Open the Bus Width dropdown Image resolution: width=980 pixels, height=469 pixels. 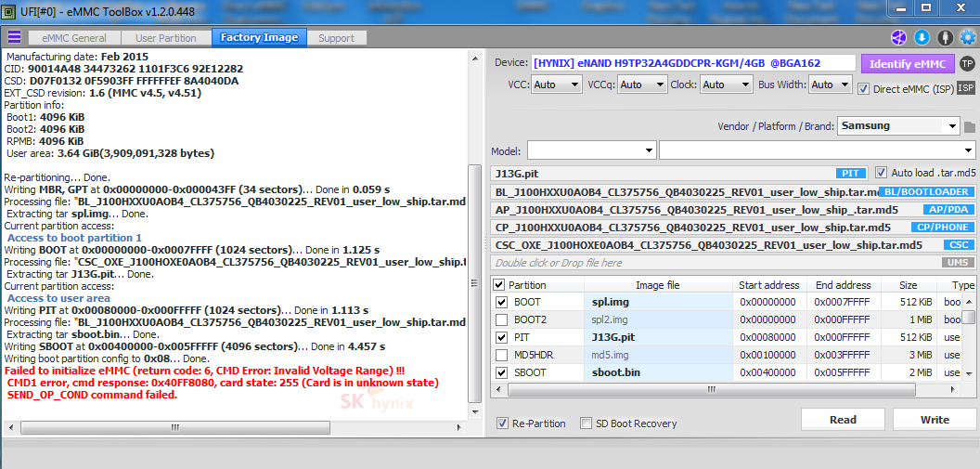[831, 85]
